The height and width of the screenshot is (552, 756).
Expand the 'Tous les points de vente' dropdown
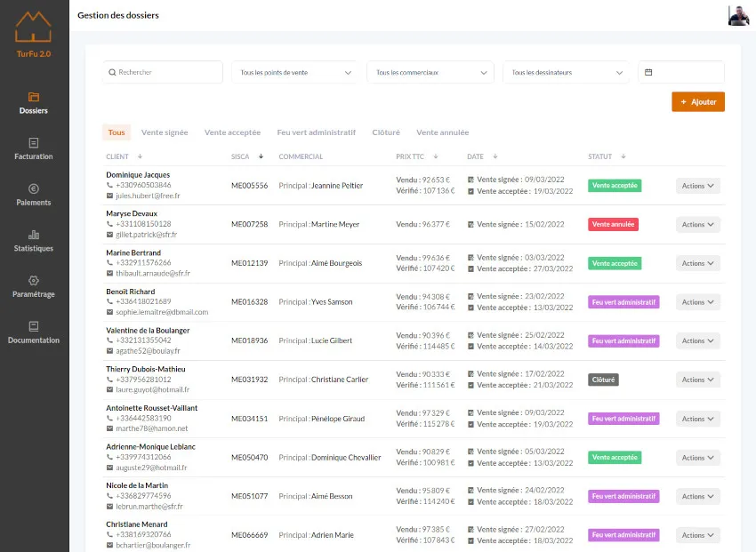tap(295, 73)
